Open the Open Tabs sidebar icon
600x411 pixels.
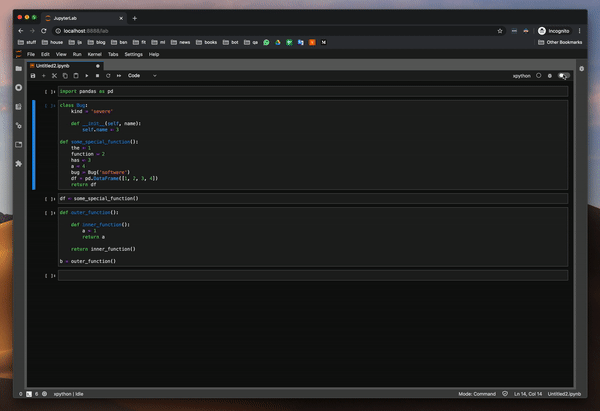point(19,144)
